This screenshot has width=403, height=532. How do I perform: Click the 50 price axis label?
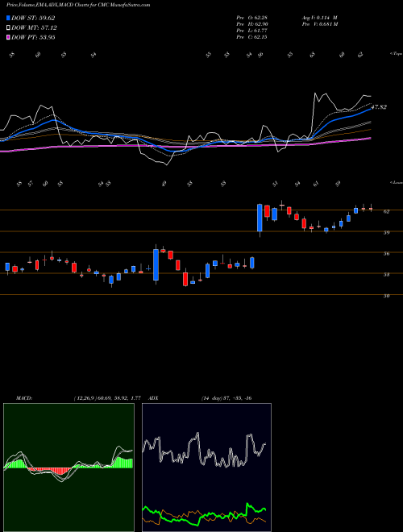(x=386, y=296)
